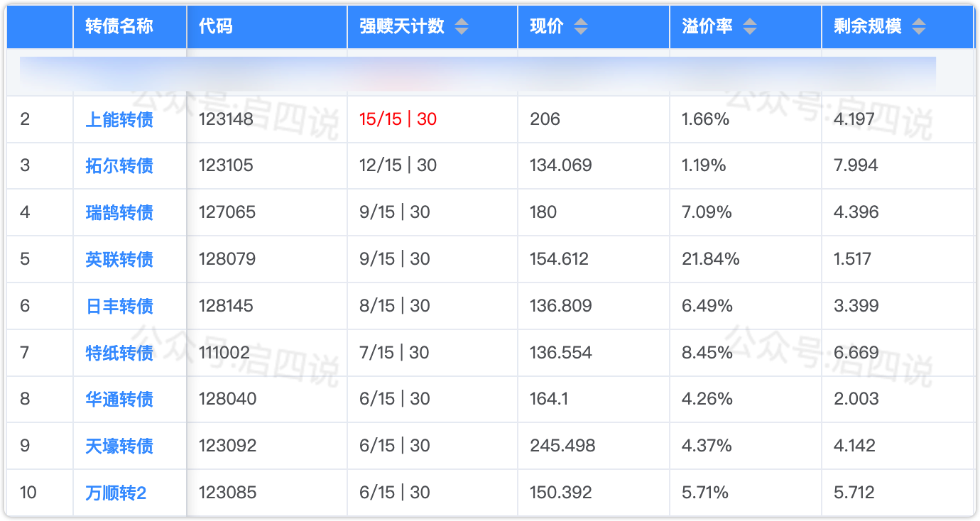Screen dimensions: 980x521
Task: Open 华通转债 details link
Action: tap(119, 400)
